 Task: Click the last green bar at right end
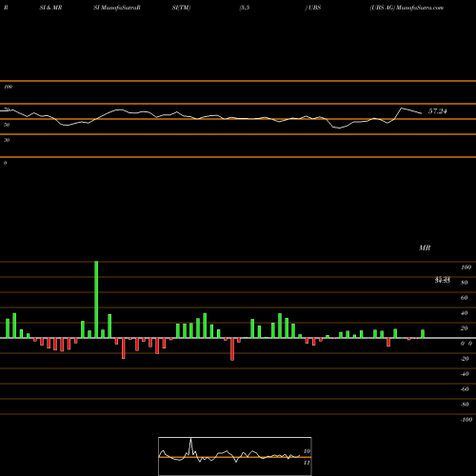423,334
